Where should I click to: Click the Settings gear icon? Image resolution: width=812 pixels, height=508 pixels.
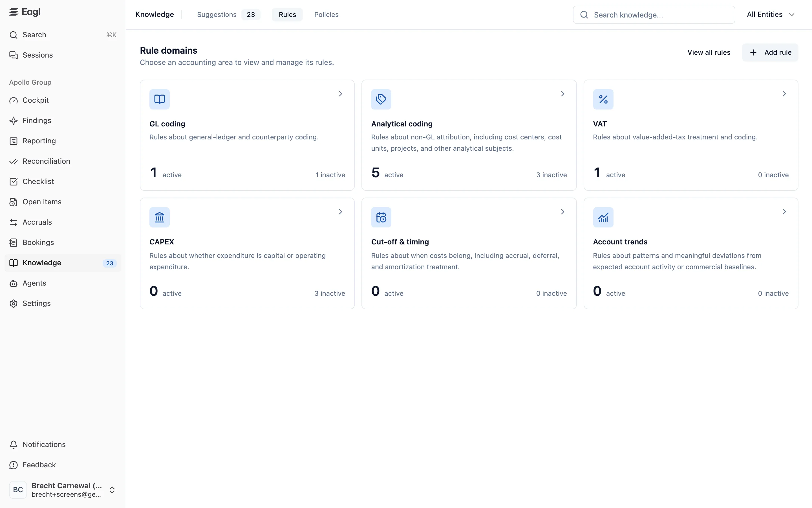pos(14,304)
